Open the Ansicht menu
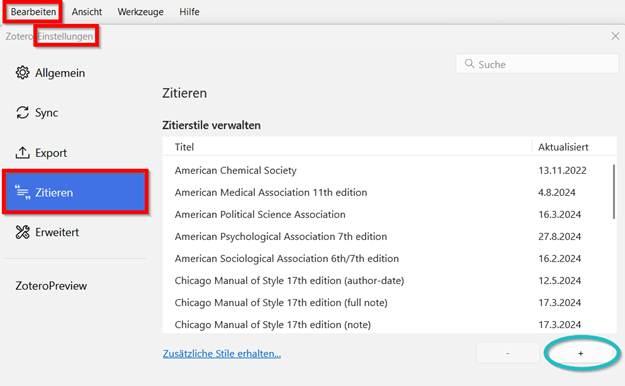625x386 pixels. pos(86,12)
